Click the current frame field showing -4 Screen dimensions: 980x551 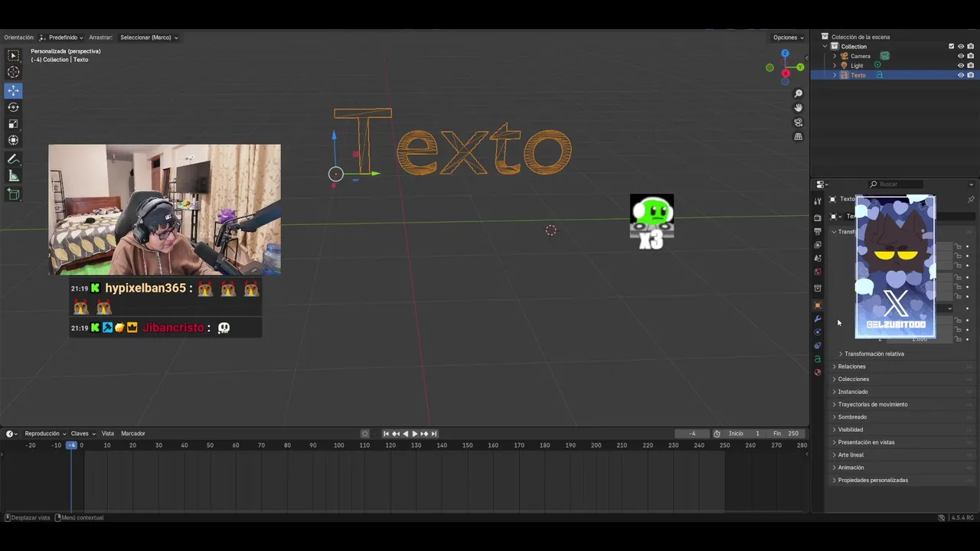[x=692, y=434]
